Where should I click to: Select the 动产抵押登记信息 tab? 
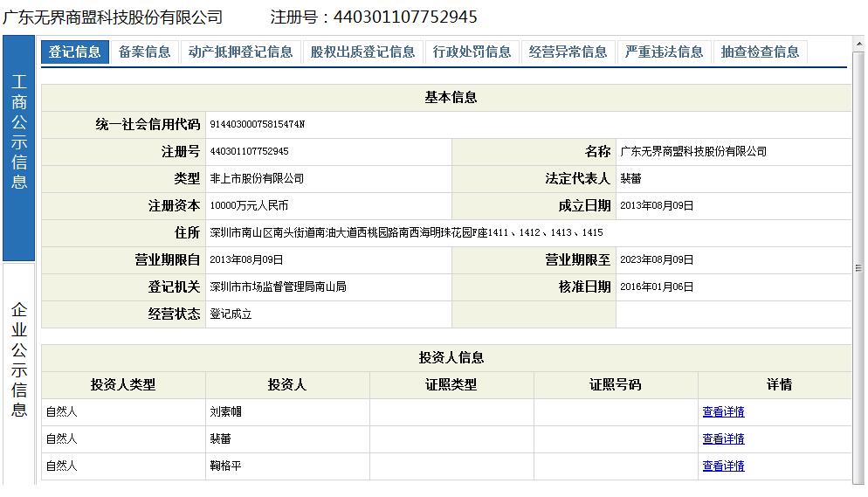pyautogui.click(x=241, y=52)
